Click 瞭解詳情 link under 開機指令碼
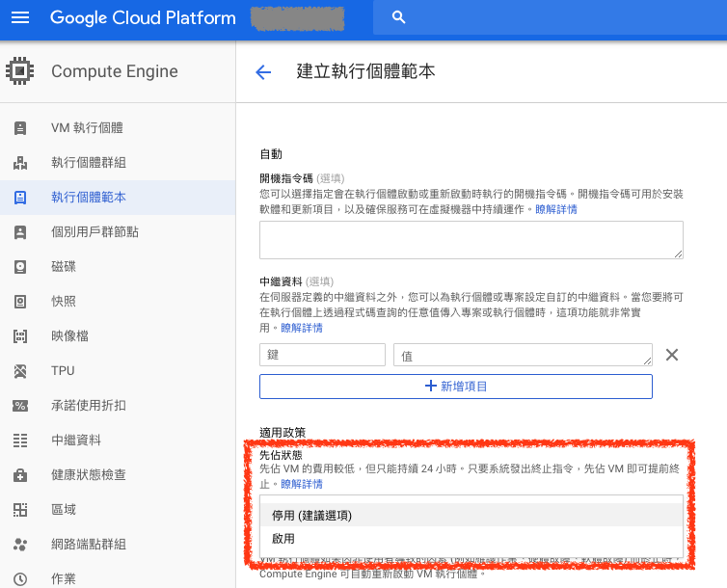The image size is (727, 588). coord(556,209)
